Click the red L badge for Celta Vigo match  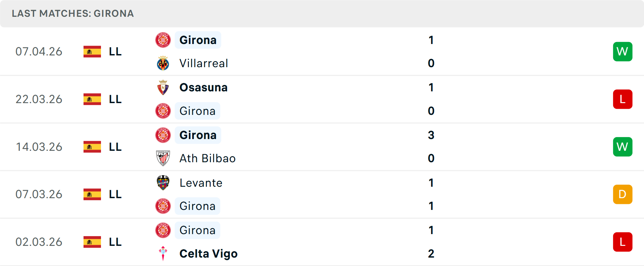(x=623, y=242)
